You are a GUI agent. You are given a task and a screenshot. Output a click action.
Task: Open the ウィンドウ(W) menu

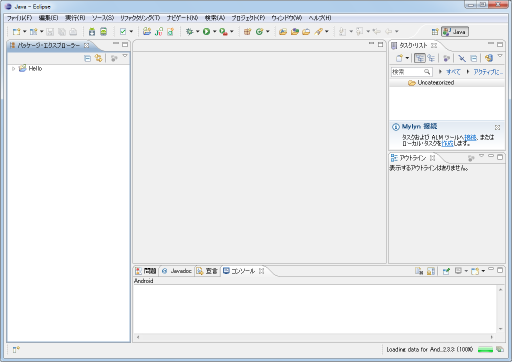pos(286,18)
